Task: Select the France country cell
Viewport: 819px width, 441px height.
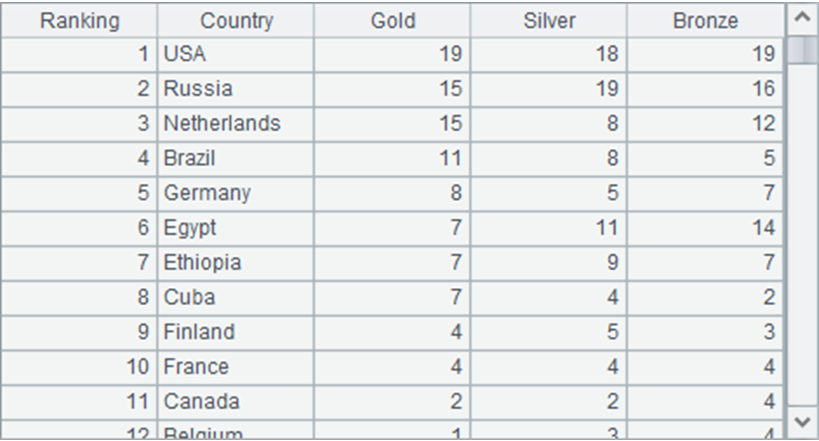Action: coord(236,367)
